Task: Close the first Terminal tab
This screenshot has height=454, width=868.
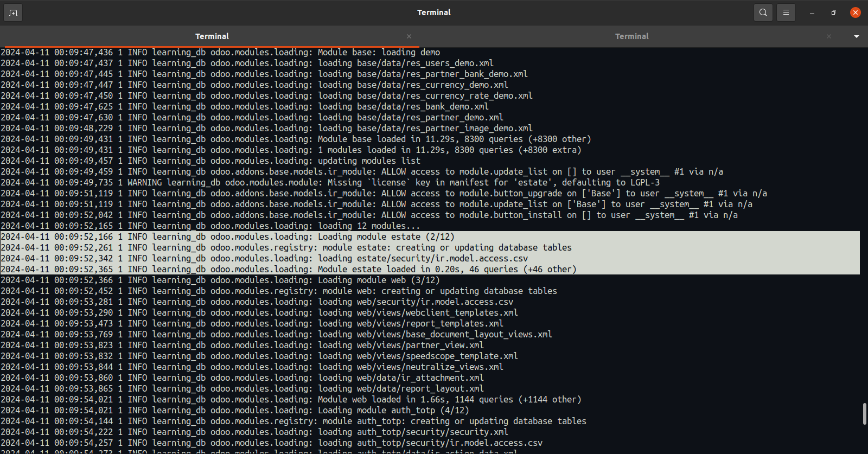Action: pos(409,36)
